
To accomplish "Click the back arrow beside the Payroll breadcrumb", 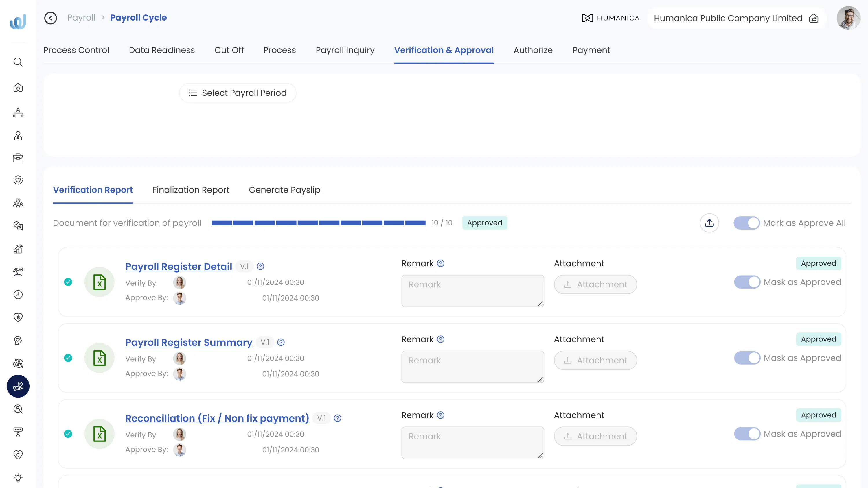I will [x=51, y=18].
